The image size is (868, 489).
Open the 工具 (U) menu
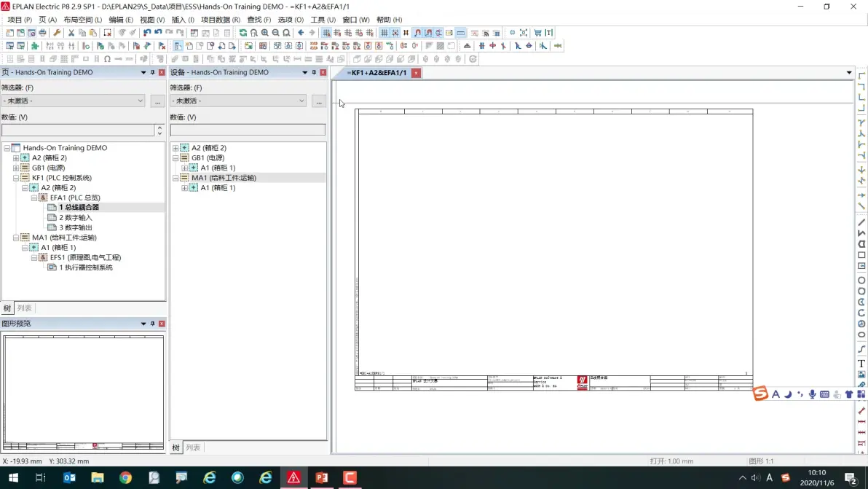coord(323,20)
